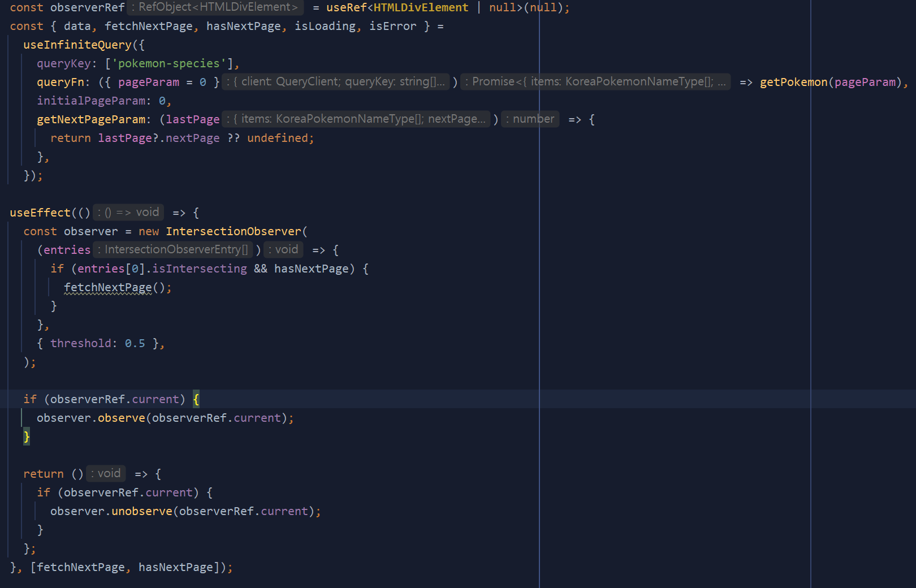Click the 'threshold' option key
Viewport: 916px width, 588px height.
pyautogui.click(x=81, y=343)
